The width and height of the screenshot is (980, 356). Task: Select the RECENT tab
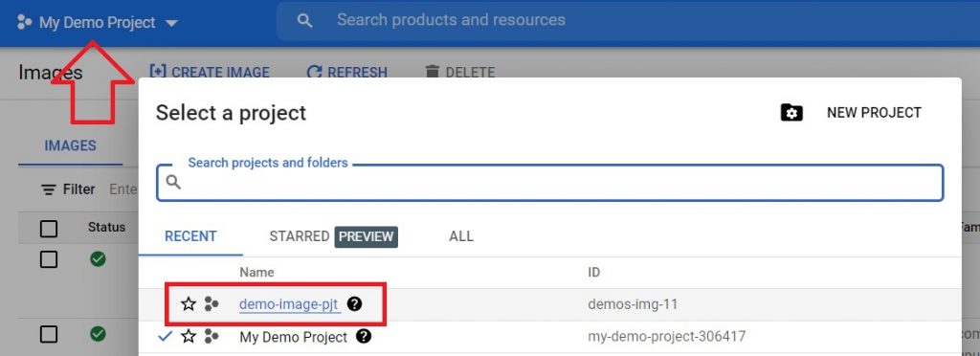click(x=190, y=236)
